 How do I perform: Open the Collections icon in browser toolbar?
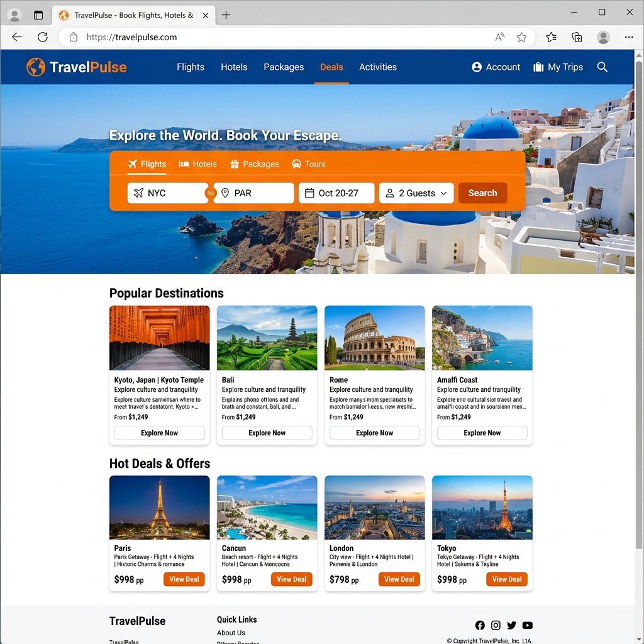tap(577, 37)
